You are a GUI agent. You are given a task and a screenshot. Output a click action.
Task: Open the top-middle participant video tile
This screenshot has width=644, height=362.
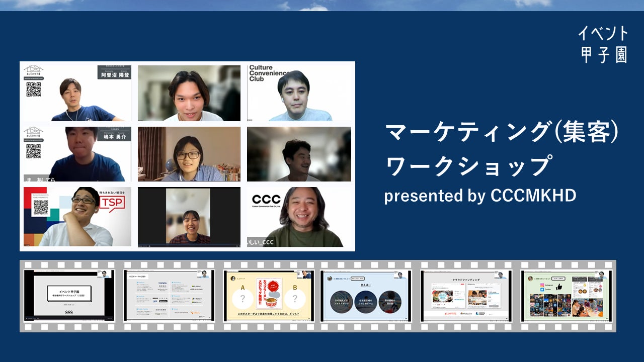[189, 93]
